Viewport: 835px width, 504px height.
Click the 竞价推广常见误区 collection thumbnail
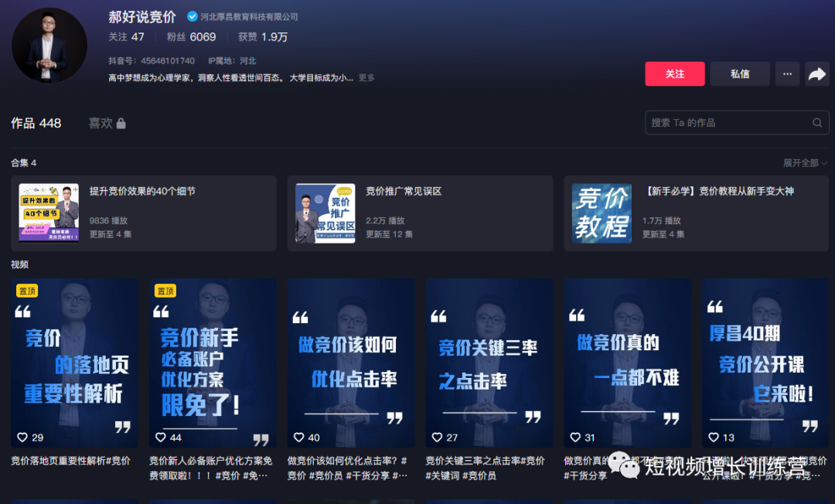[325, 213]
